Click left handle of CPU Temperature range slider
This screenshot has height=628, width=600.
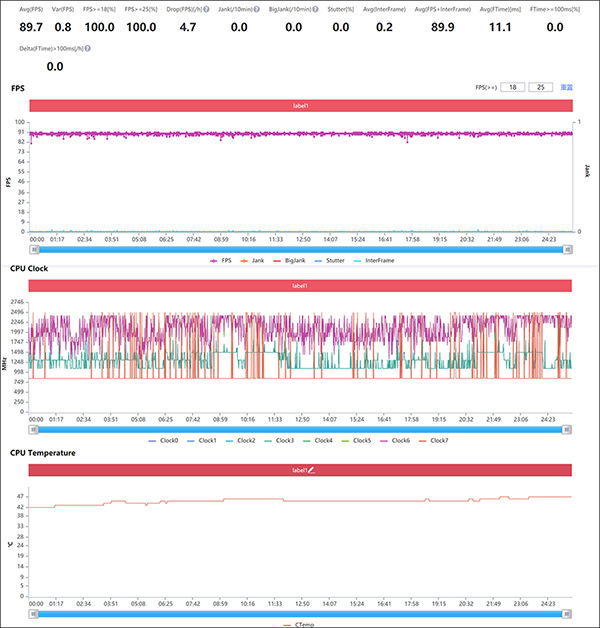point(32,610)
